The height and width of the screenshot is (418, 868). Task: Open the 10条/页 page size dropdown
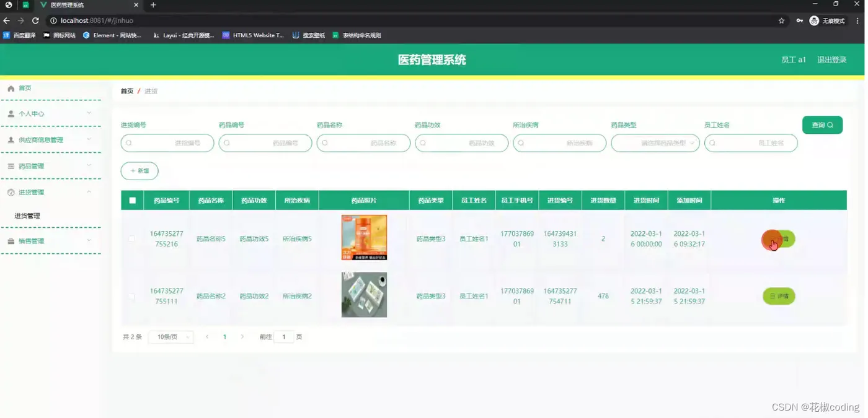[x=171, y=337]
